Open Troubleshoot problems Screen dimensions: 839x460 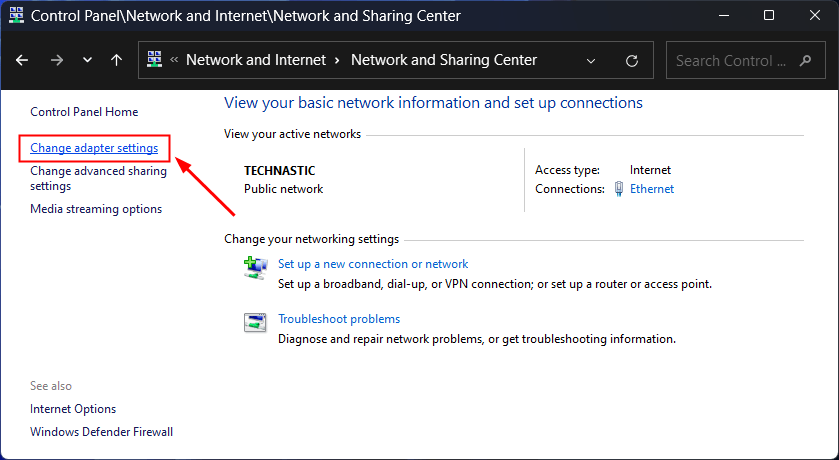(339, 319)
